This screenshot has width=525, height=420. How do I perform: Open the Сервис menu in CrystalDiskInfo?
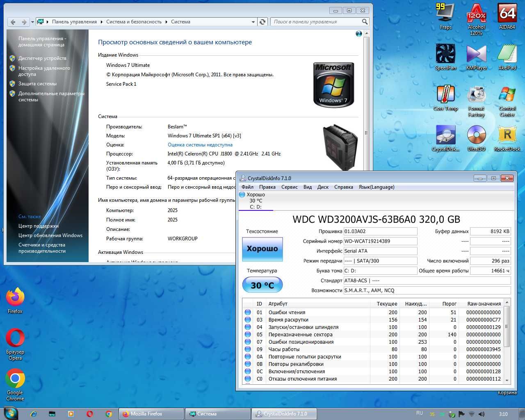[x=290, y=187]
